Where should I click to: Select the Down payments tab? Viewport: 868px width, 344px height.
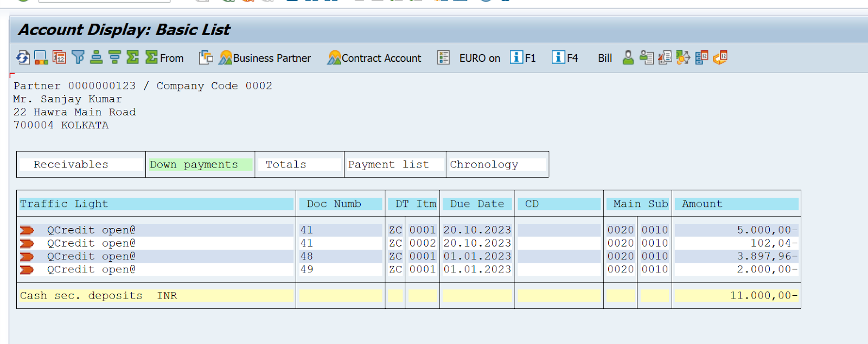click(x=201, y=164)
